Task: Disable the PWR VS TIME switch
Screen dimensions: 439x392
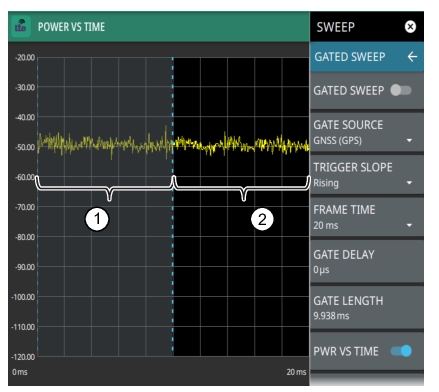Action: tap(401, 351)
